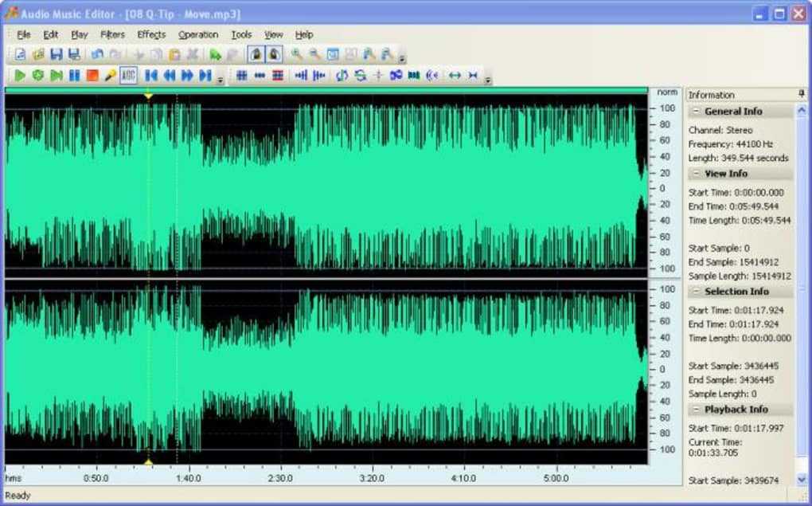
Task: Open the Play menu
Action: pos(80,35)
